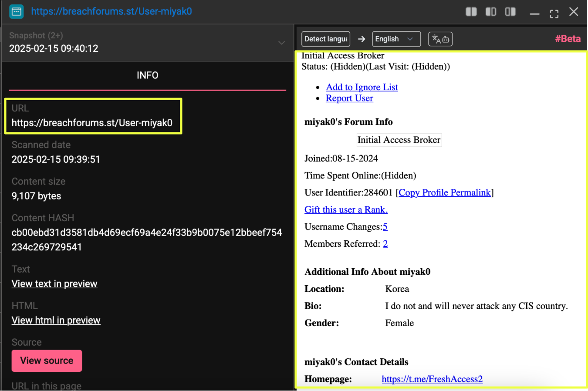The width and height of the screenshot is (588, 391).
Task: Open the Detect language source dropdown
Action: (x=326, y=39)
